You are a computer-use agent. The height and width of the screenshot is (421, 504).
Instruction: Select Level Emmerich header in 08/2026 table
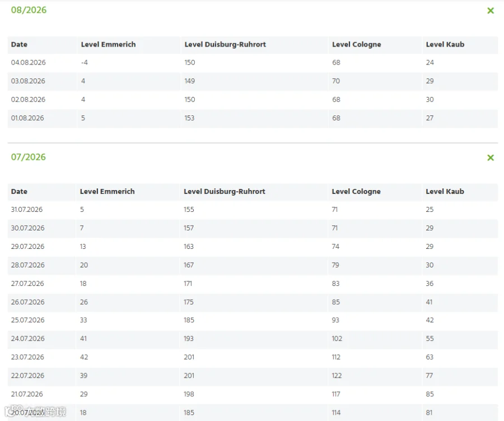tap(108, 44)
